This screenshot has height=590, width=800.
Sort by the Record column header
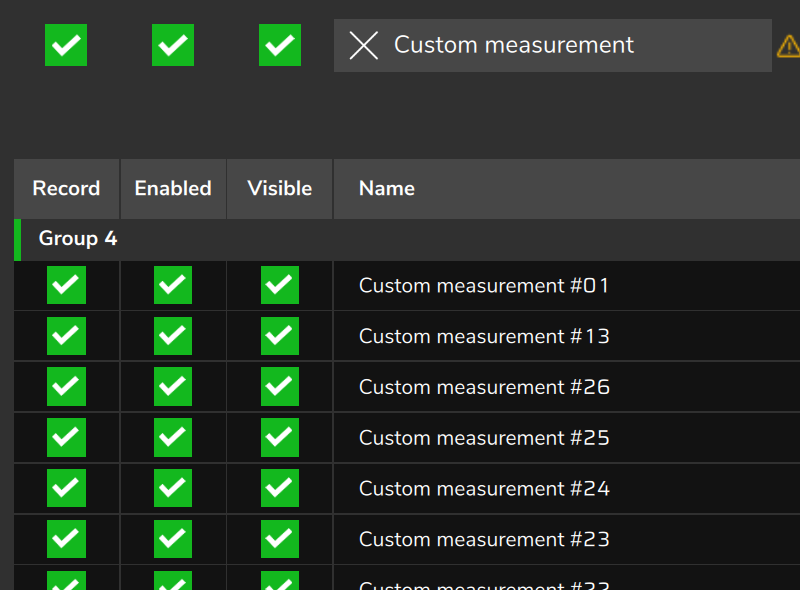click(x=66, y=189)
